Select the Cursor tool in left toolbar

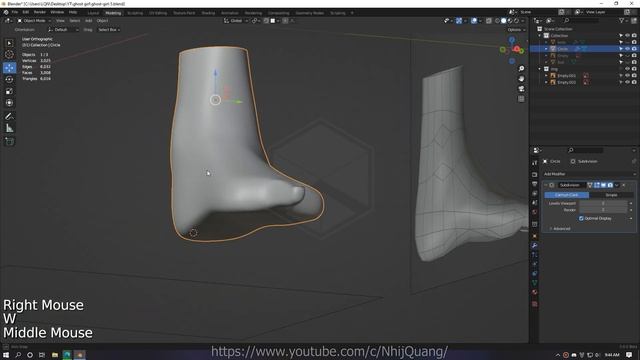tap(9, 55)
